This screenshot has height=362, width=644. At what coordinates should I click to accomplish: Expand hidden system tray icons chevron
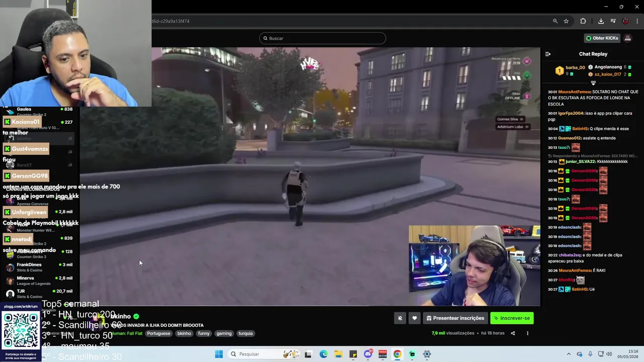click(x=569, y=354)
